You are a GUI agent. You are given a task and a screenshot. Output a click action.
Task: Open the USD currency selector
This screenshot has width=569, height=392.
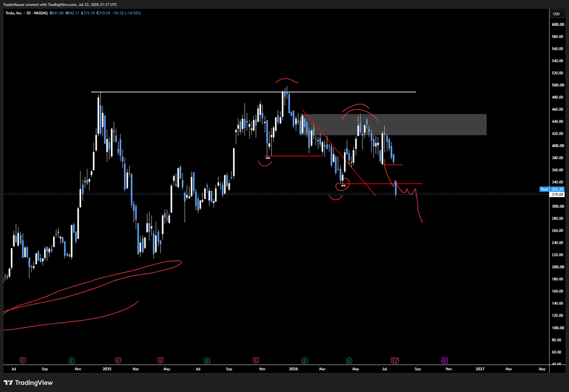[556, 14]
